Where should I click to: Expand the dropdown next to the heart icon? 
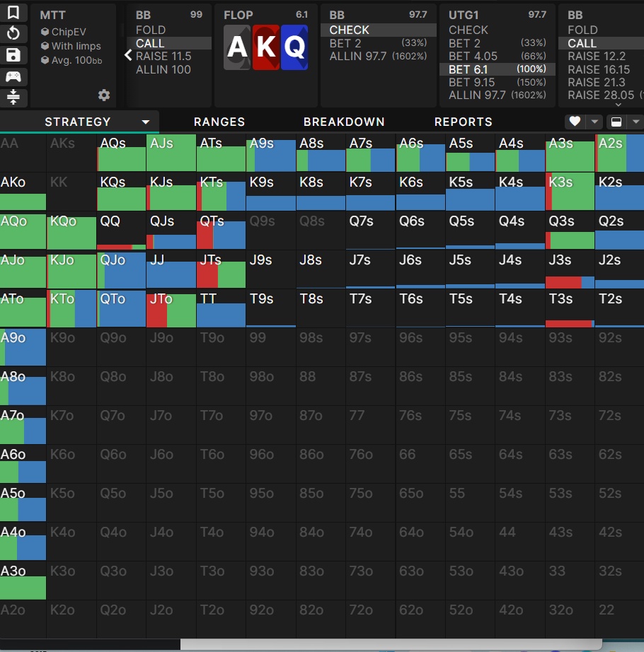[594, 122]
